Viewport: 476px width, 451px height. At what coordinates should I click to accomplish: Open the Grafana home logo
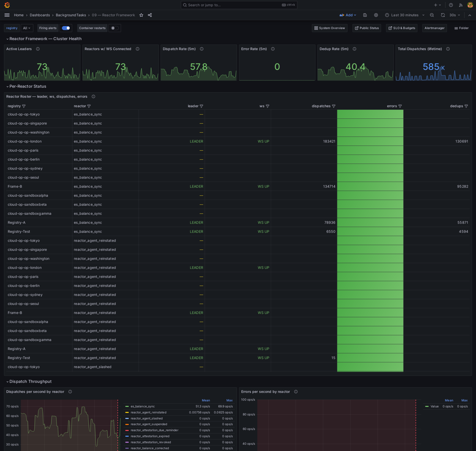(x=7, y=5)
